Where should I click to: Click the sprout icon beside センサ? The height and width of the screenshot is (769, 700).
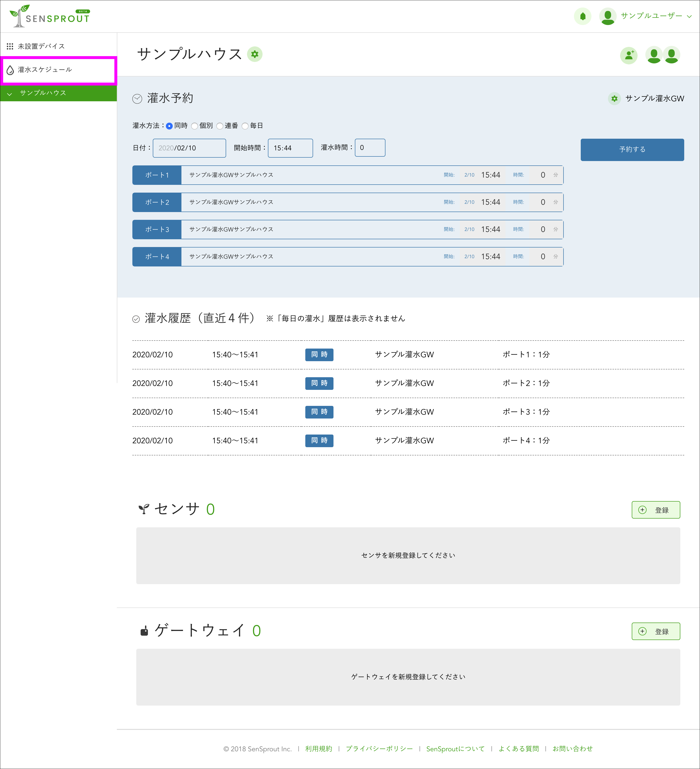pos(144,509)
